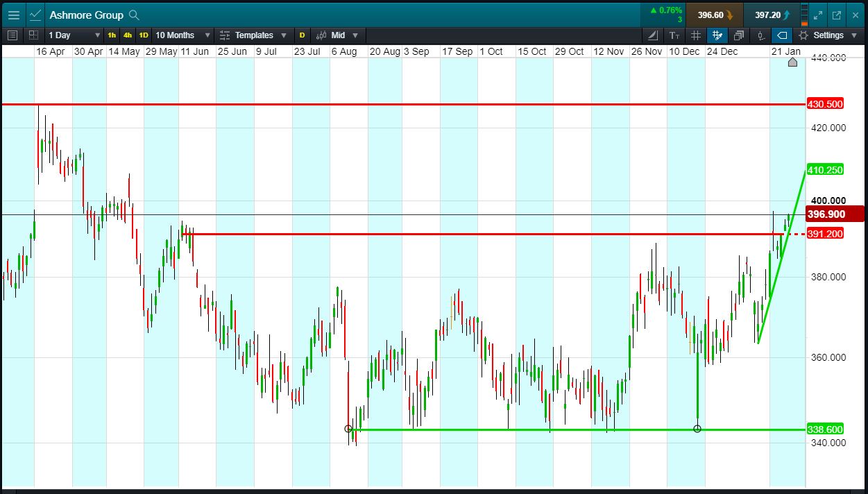Click the 16 Apr date axis label
The width and height of the screenshot is (868, 494).
pos(51,51)
